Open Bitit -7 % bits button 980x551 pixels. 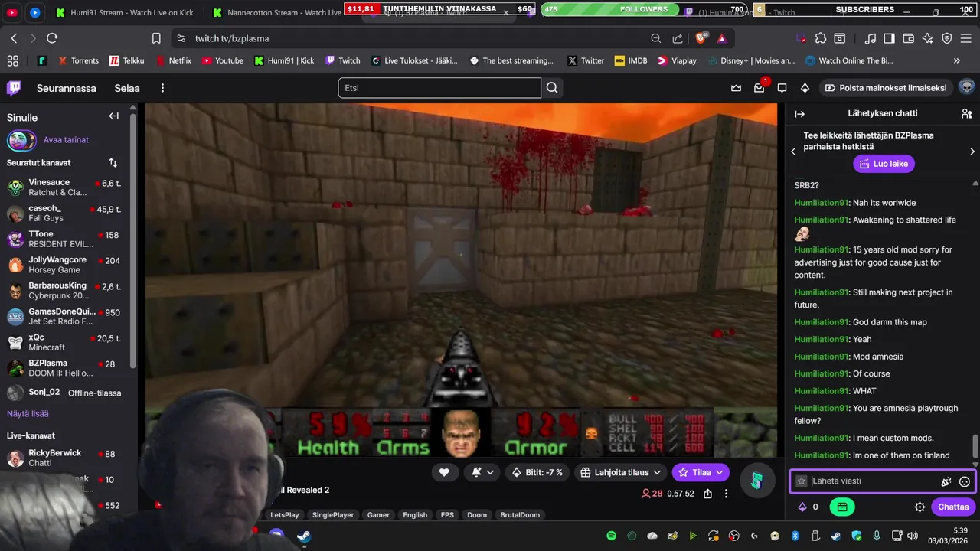click(x=537, y=472)
